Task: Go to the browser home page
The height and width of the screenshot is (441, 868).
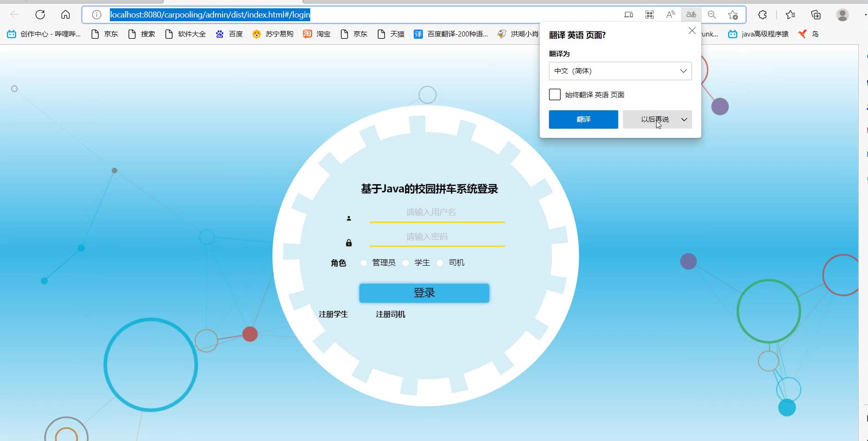Action: (x=66, y=15)
